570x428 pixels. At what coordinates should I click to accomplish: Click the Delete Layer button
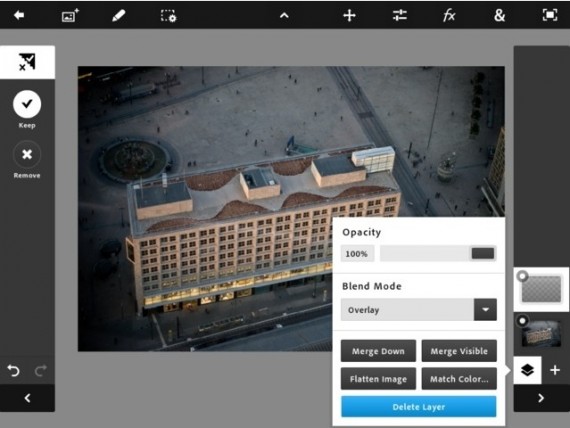(418, 407)
